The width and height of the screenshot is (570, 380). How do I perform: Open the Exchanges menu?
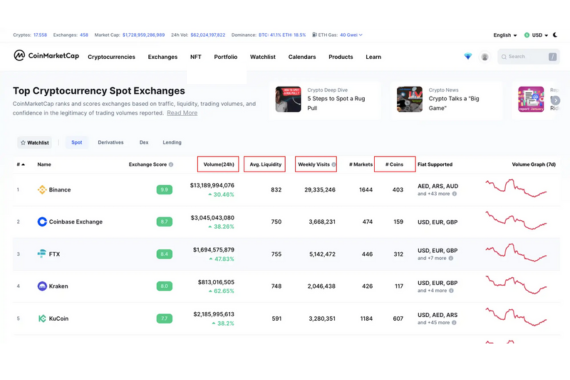coord(162,57)
